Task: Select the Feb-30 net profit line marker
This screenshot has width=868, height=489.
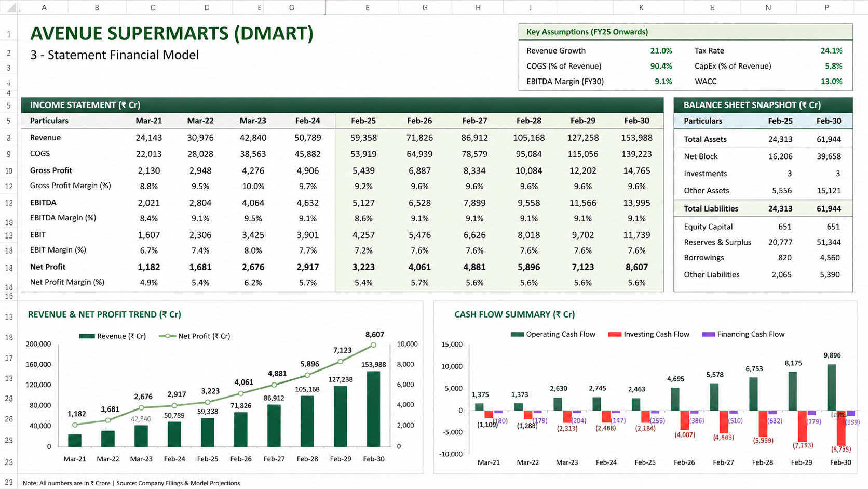Action: pyautogui.click(x=374, y=345)
